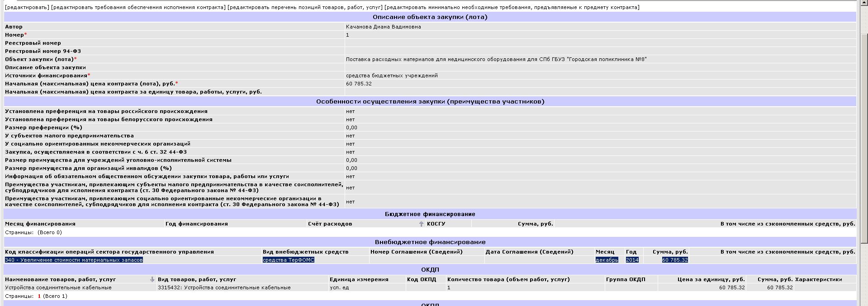Click the Единица измерения column header
Viewport: 868px width, 306px height.
[x=359, y=279]
